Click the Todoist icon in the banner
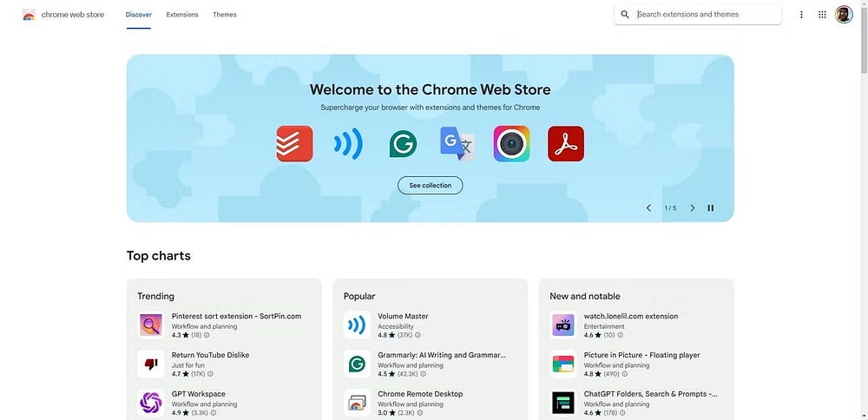 click(x=294, y=144)
